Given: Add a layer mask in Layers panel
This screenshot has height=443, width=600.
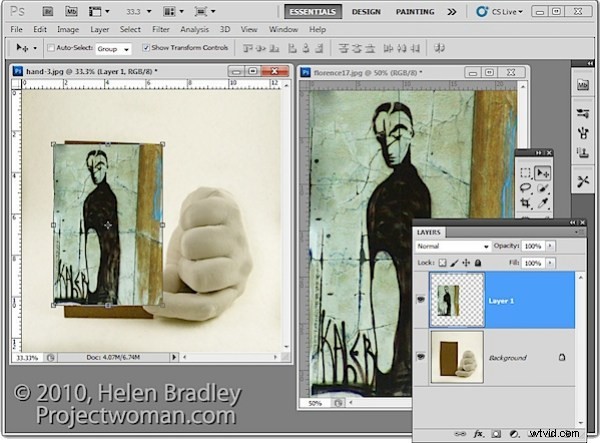Looking at the screenshot, I should pos(496,434).
